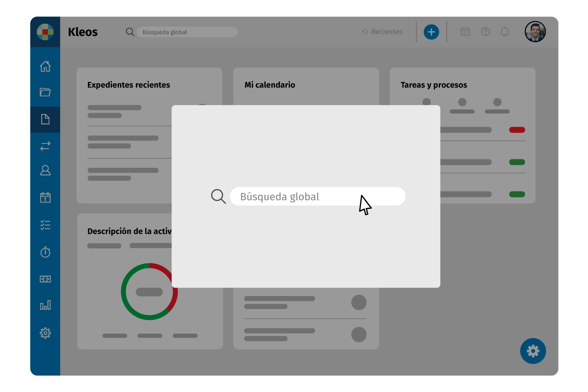Click the sidebar settings gear icon
The width and height of the screenshot is (588, 392).
[x=45, y=333]
